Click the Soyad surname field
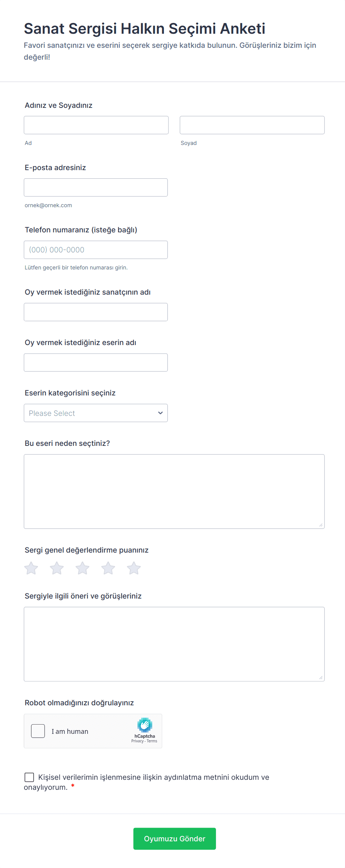This screenshot has height=868, width=345. click(x=252, y=125)
